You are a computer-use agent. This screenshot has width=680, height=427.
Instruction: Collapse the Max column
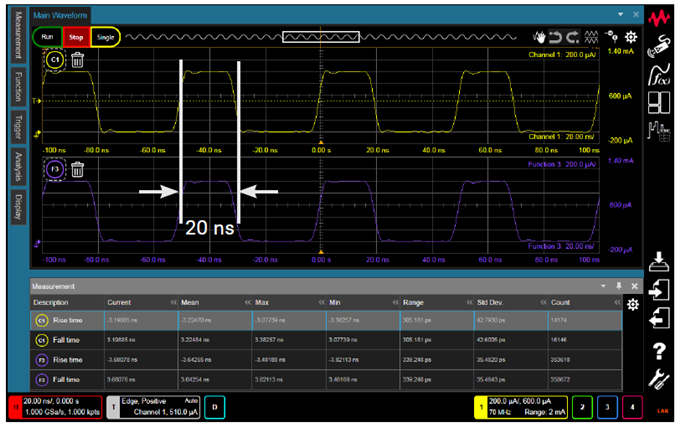[x=321, y=302]
